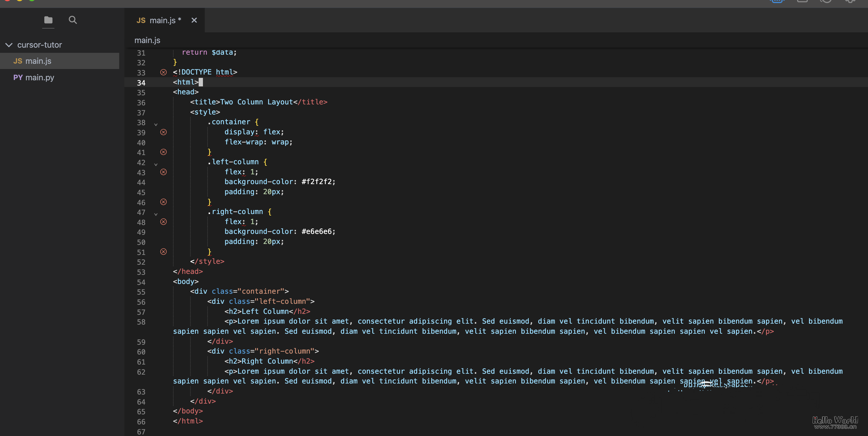Viewport: 868px width, 436px height.
Task: Fold the .right-column CSS block
Action: (x=156, y=214)
